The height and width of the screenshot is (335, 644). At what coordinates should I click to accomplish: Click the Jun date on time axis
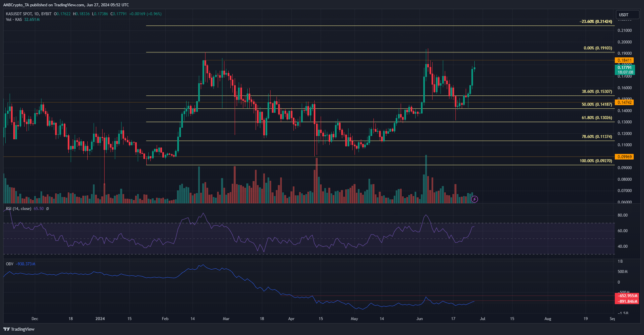pos(420,319)
